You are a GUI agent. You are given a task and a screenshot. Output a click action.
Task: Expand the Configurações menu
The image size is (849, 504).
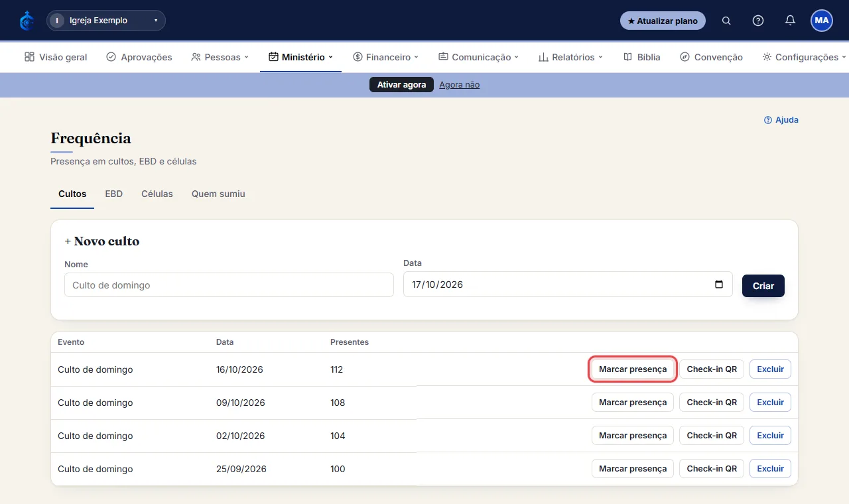(804, 57)
